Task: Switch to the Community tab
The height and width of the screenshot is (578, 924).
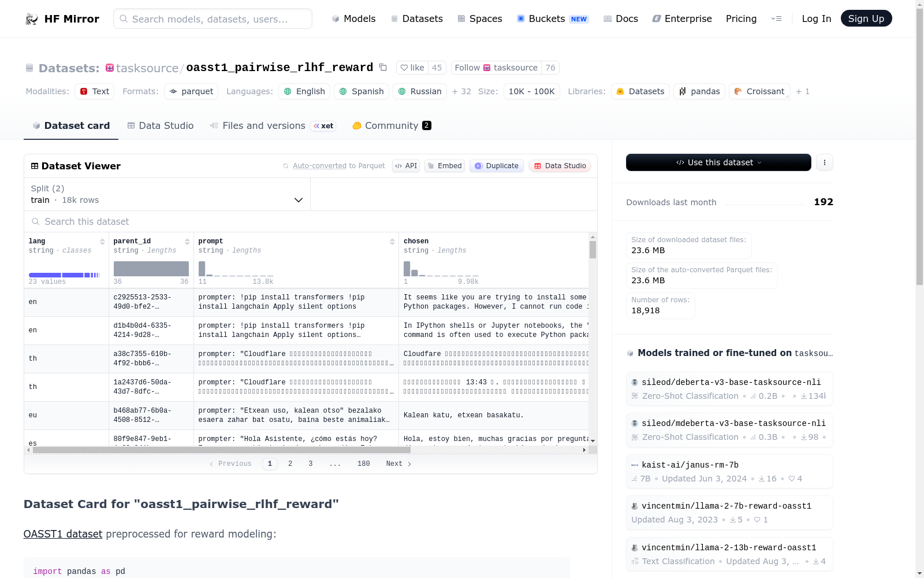Action: point(392,126)
